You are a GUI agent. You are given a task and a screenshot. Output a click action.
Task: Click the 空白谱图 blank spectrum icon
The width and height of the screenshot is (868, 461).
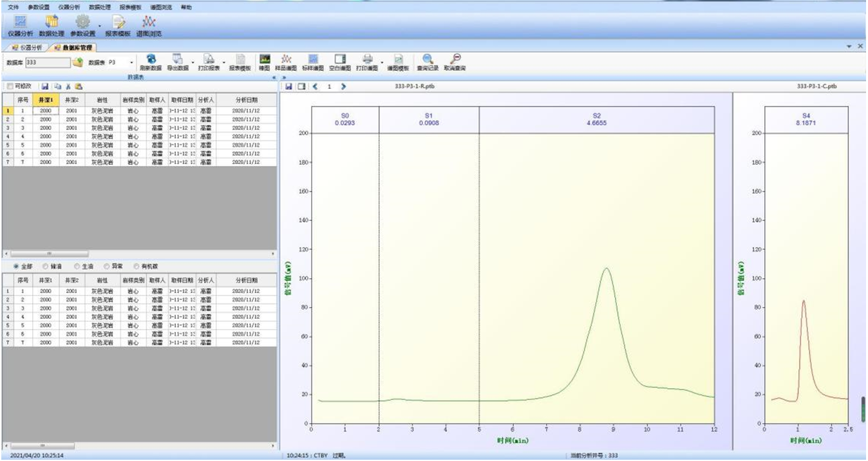(340, 59)
